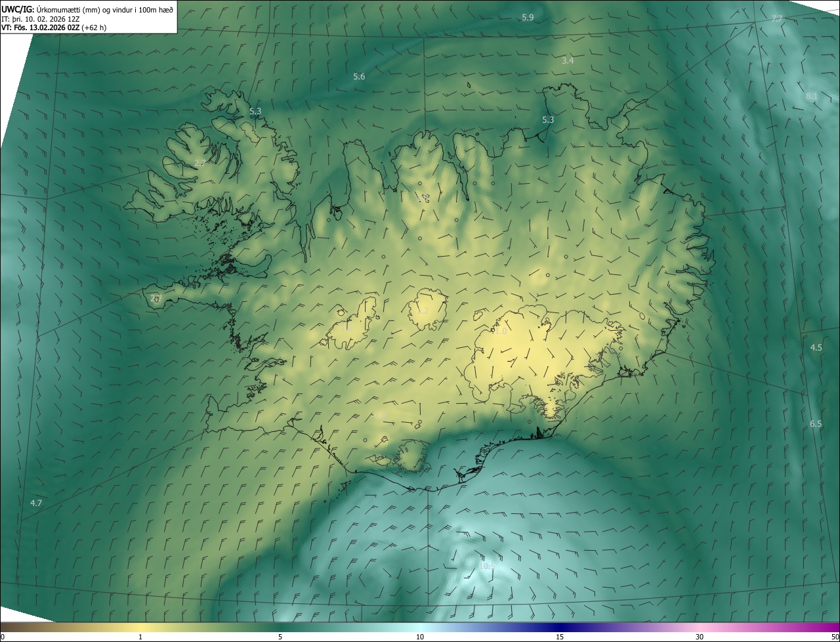
Task: Click the 1.2 value on Hofsjökull glacier
Action: tap(423, 310)
